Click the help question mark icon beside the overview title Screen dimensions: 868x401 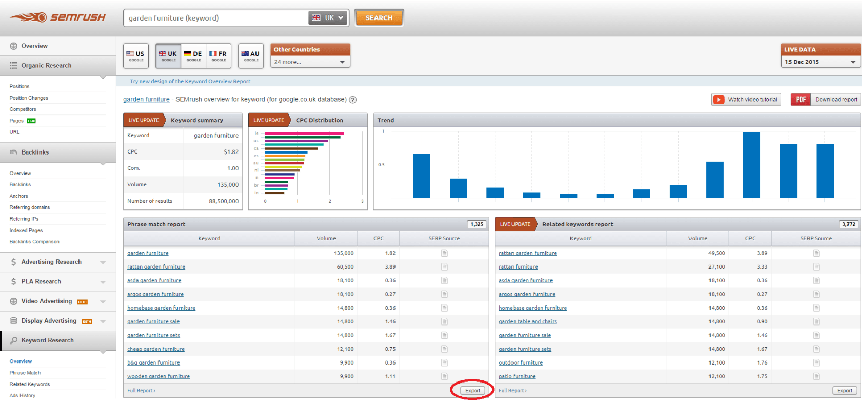point(353,100)
